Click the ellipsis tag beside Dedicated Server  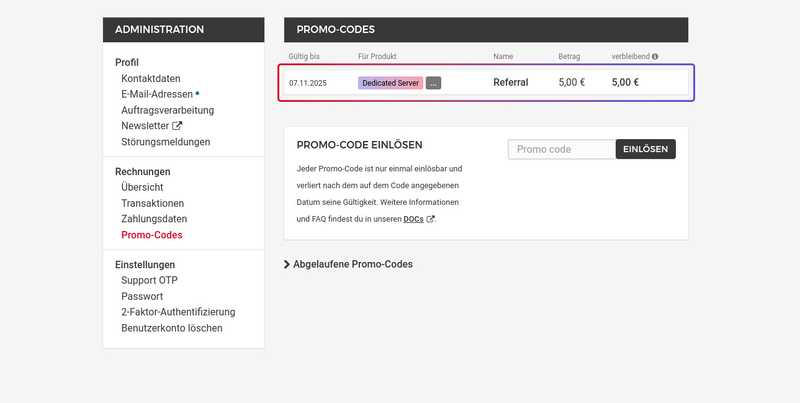click(x=433, y=83)
